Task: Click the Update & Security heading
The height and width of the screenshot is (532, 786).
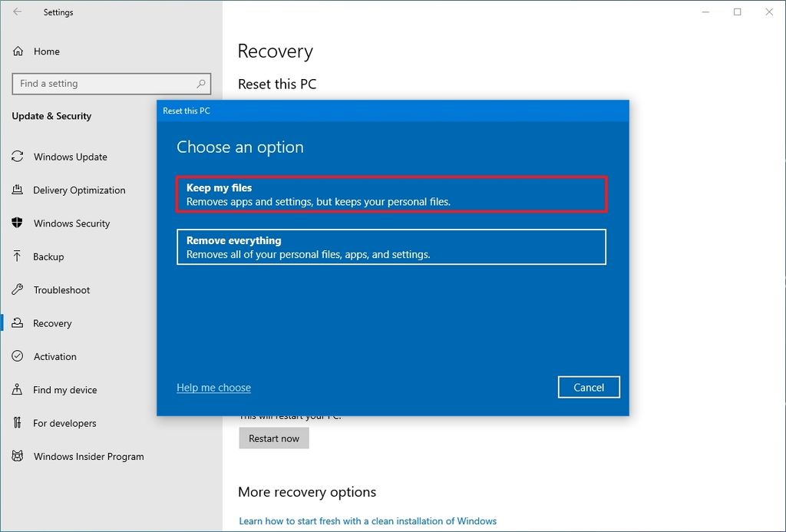Action: [x=51, y=116]
